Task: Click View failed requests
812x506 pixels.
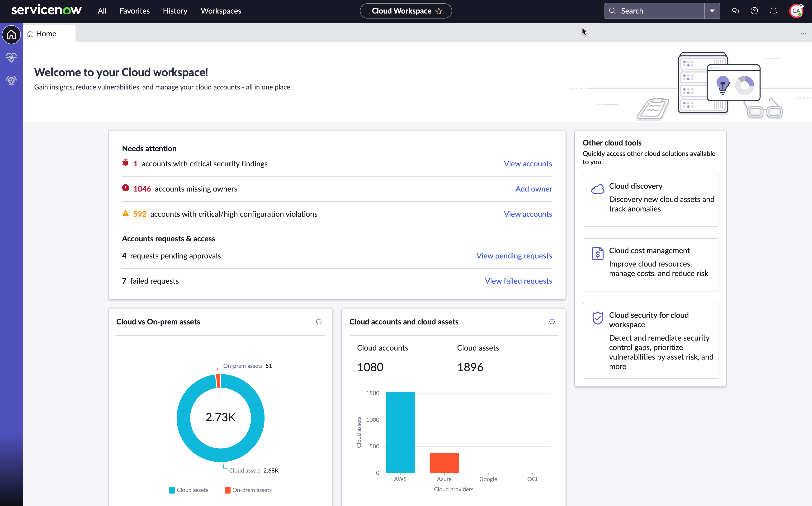Action: click(x=519, y=281)
